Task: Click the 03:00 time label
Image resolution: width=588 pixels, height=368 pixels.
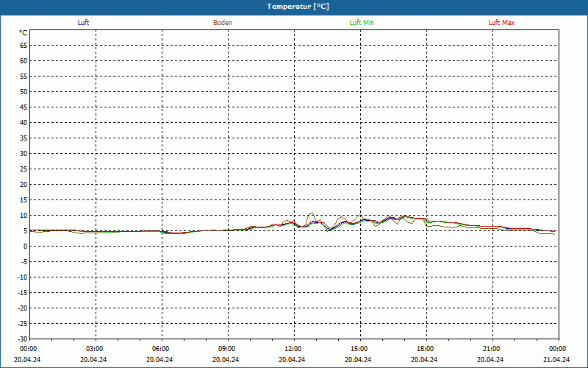Action: 94,349
